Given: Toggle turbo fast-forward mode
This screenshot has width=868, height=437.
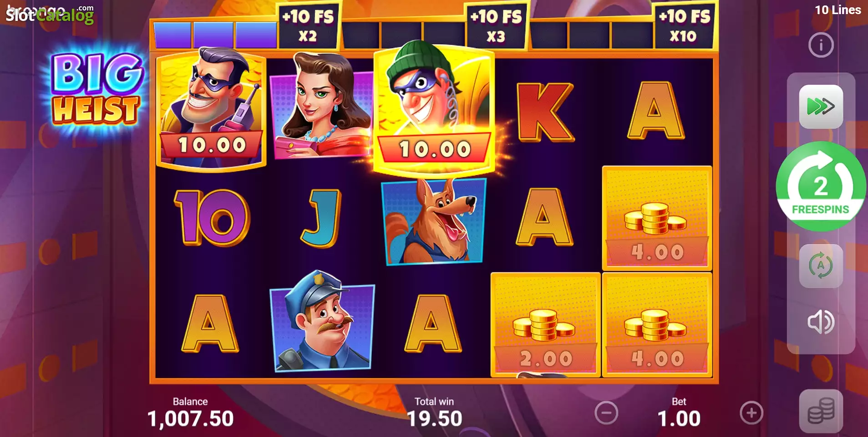Looking at the screenshot, I should (821, 107).
